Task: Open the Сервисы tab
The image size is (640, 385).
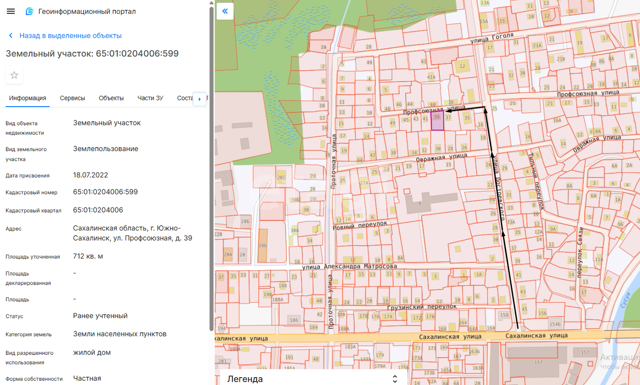Action: click(x=72, y=98)
